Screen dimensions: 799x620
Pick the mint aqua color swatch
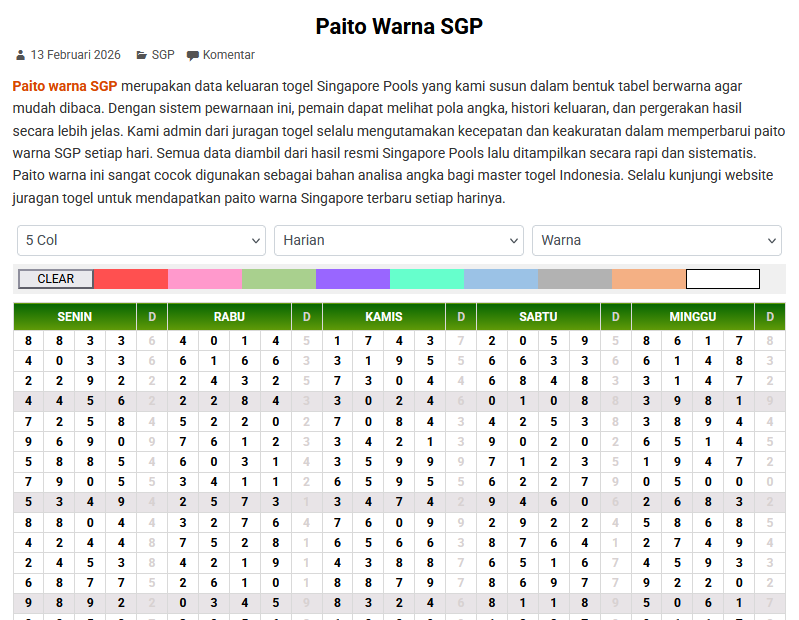pyautogui.click(x=427, y=279)
